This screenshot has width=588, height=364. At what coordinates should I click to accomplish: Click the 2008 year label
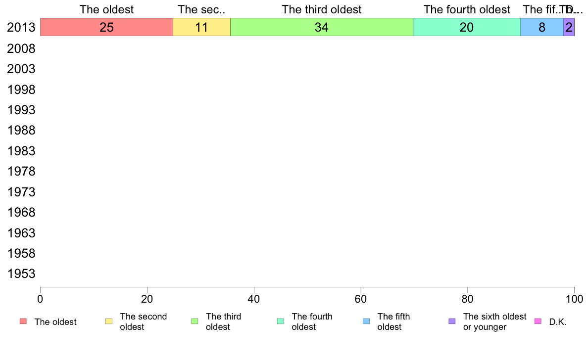[x=21, y=49]
